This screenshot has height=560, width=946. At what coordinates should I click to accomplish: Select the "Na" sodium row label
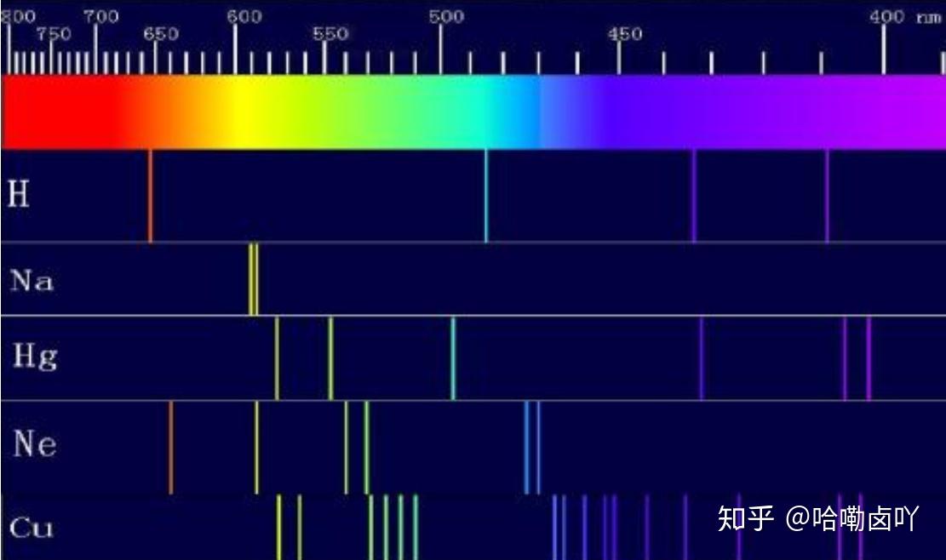coord(32,281)
